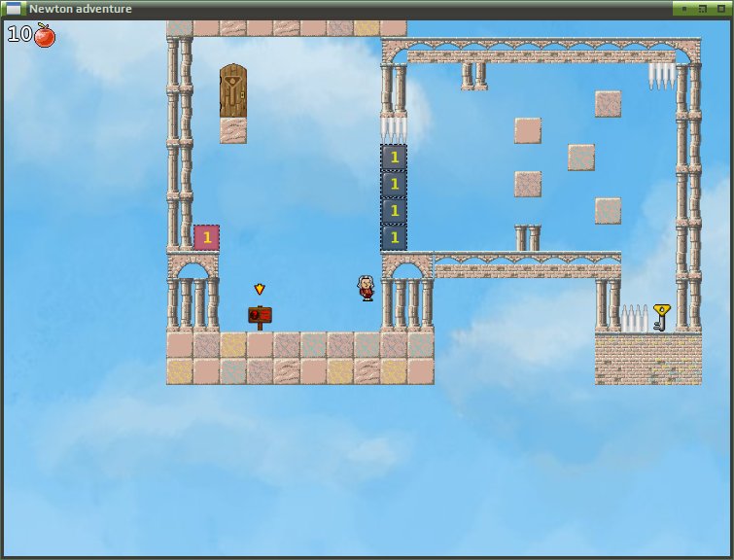Click the apple count number 10
Image resolution: width=734 pixels, height=560 pixels.
pos(20,34)
